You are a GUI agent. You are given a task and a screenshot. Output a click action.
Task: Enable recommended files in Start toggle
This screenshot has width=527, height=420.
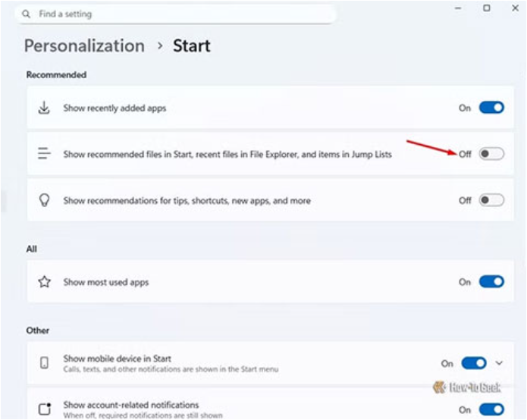coord(491,154)
